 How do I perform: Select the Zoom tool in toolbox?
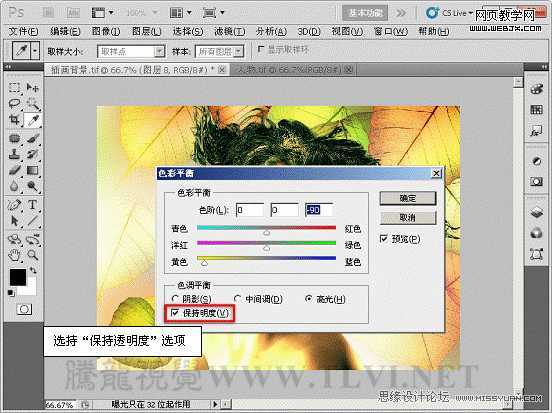point(33,255)
